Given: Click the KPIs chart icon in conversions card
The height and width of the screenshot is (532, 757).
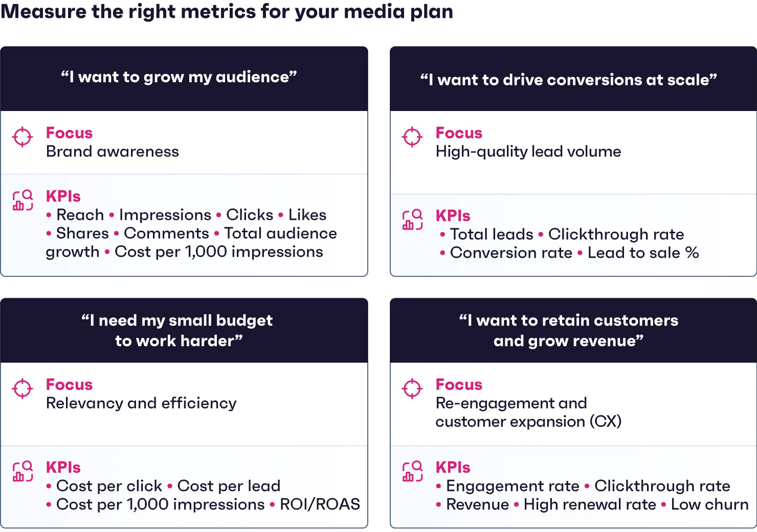Looking at the screenshot, I should click(x=412, y=219).
